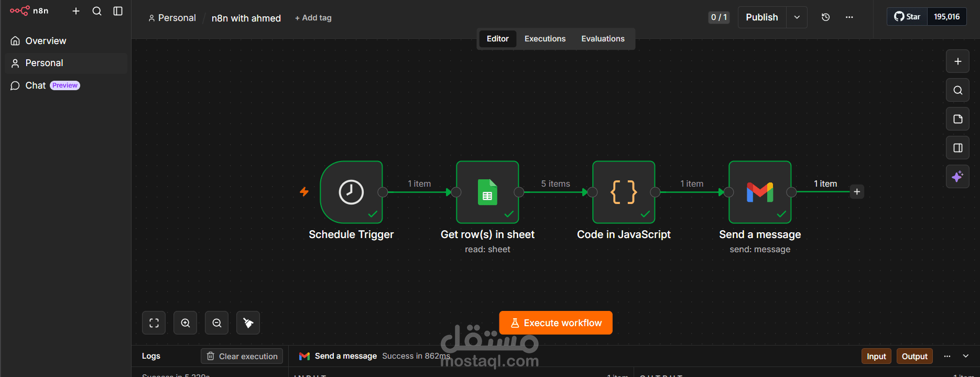Open the n8n logo home

click(x=29, y=11)
